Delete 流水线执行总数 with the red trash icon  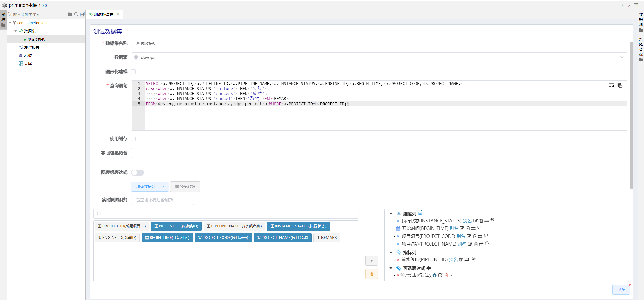click(446, 275)
